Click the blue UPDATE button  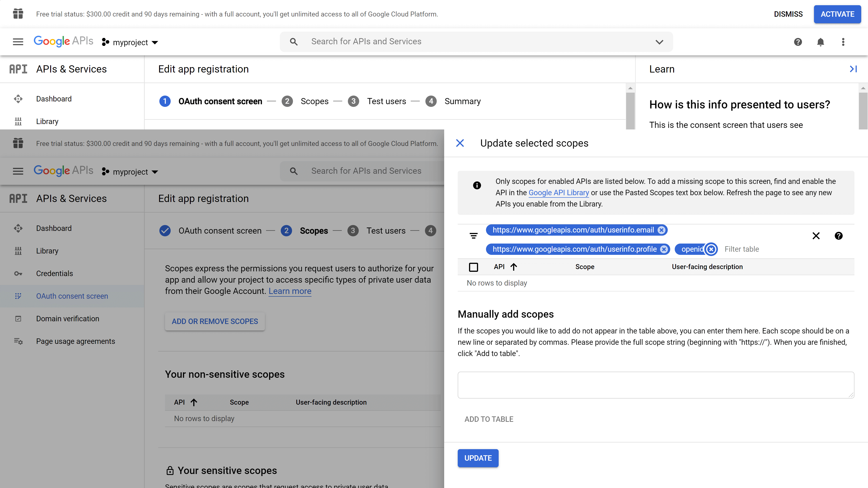click(478, 458)
